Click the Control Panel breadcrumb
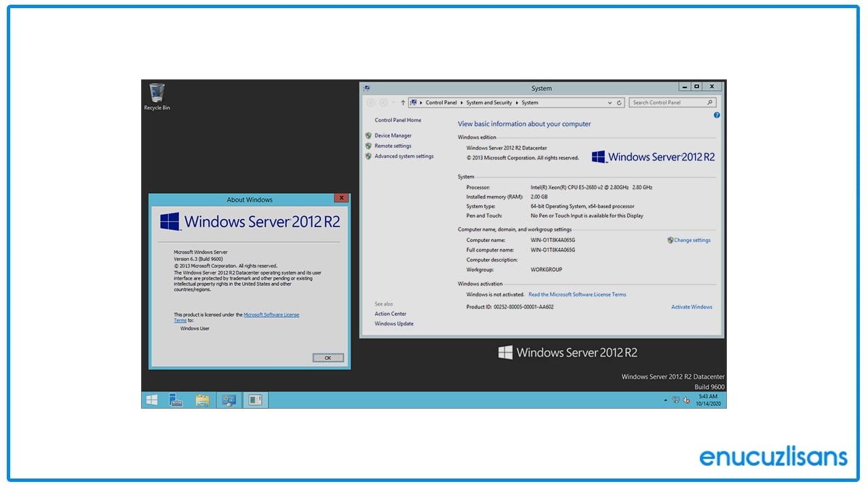This screenshot has height=488, width=868. [441, 103]
